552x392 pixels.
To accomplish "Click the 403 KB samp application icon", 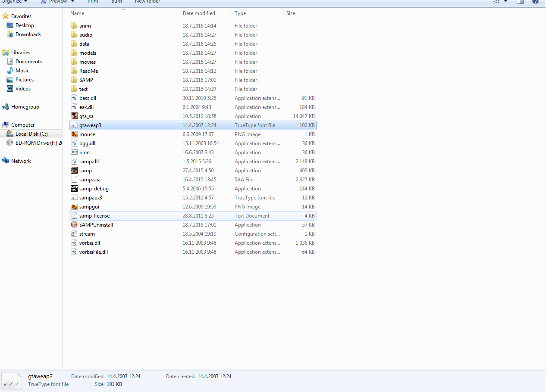I will [74, 171].
